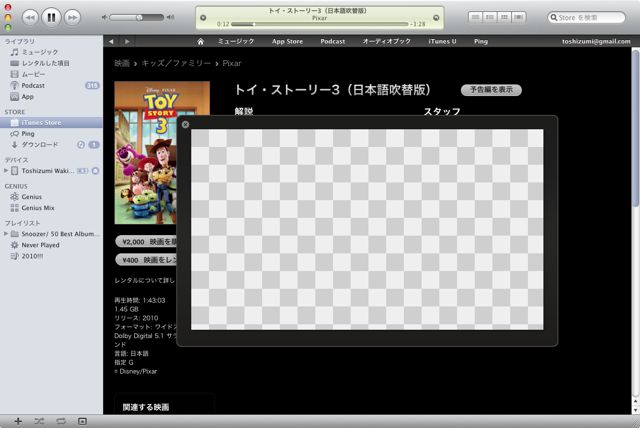The image size is (640, 428).
Task: Switch to album list view
Action: click(490, 17)
